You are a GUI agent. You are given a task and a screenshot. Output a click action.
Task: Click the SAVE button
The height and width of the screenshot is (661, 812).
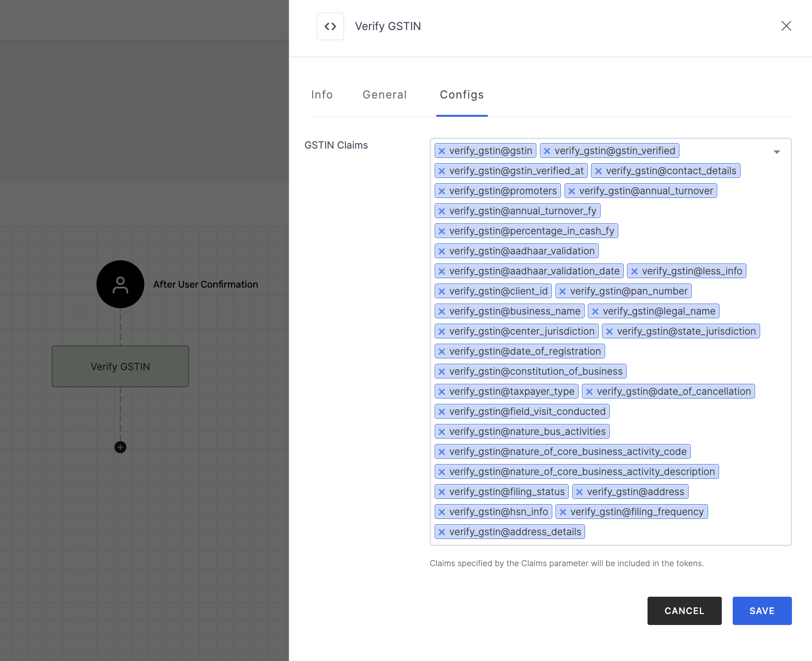[762, 611]
